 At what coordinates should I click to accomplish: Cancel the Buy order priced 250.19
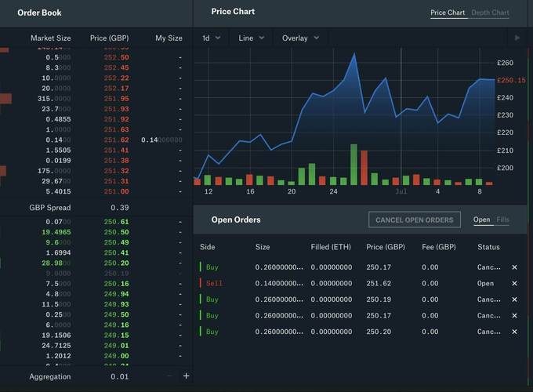pos(514,299)
